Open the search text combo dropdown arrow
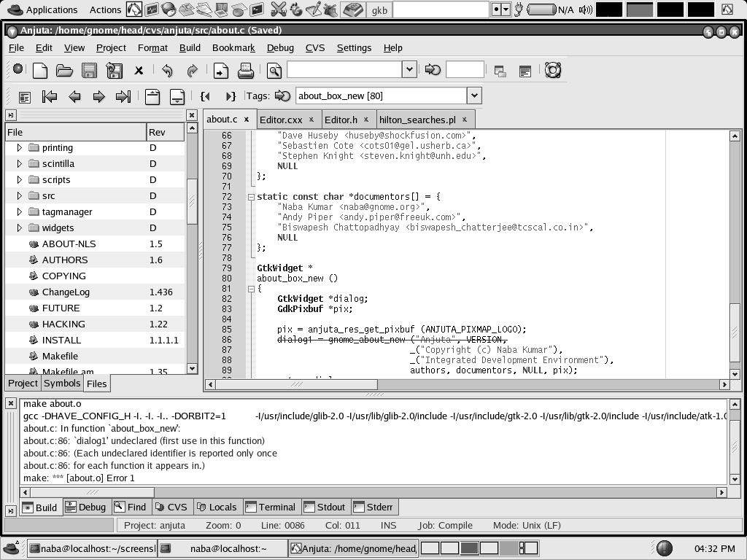This screenshot has height=560, width=747. point(409,69)
